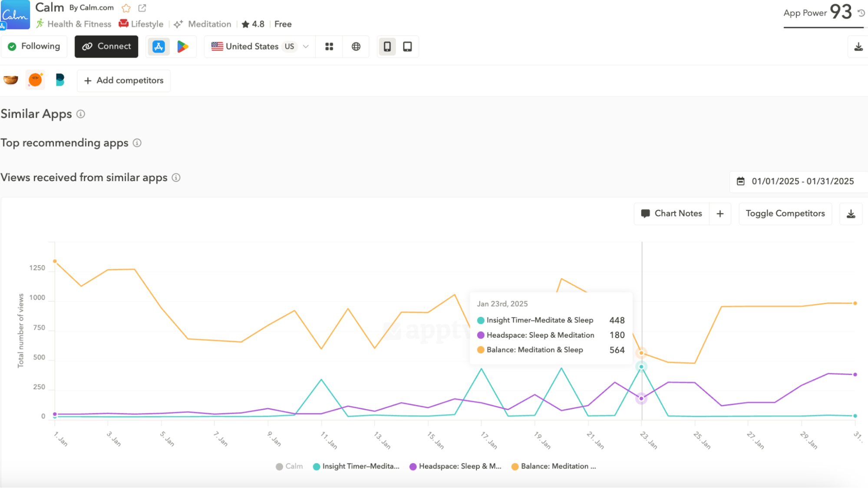Select the iPhone device tab
Viewport: 868px width, 488px height.
[387, 46]
